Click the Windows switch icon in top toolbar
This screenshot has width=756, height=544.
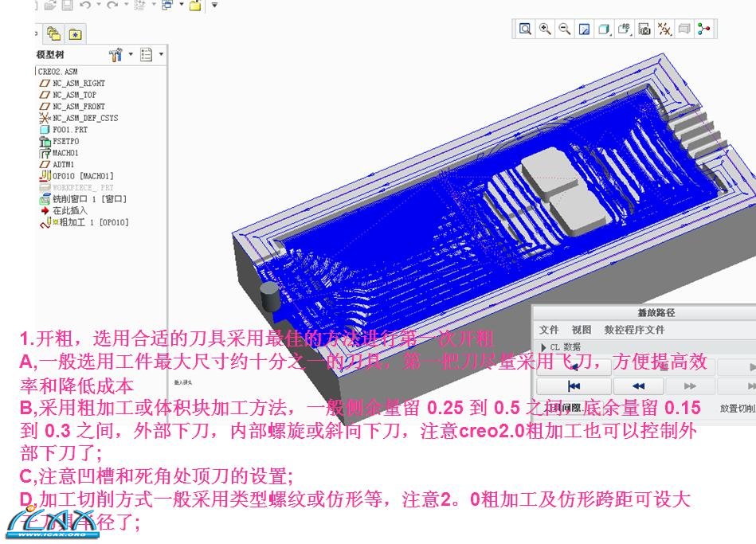[166, 5]
